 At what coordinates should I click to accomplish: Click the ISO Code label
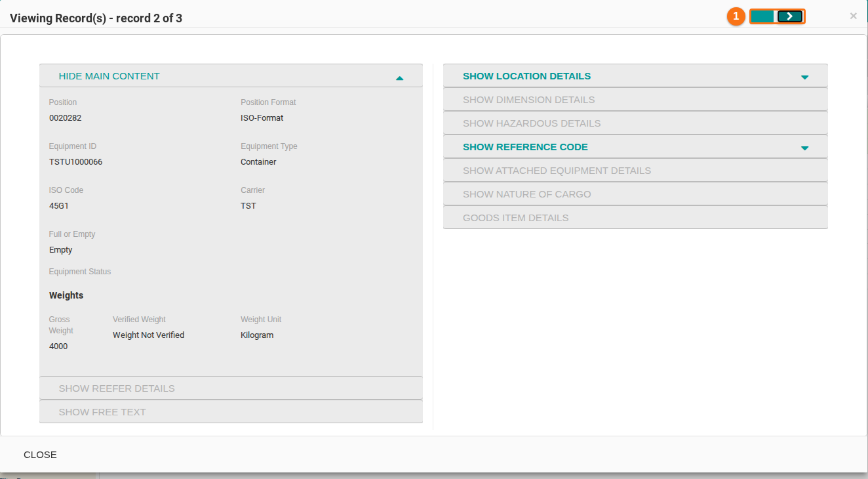click(66, 190)
